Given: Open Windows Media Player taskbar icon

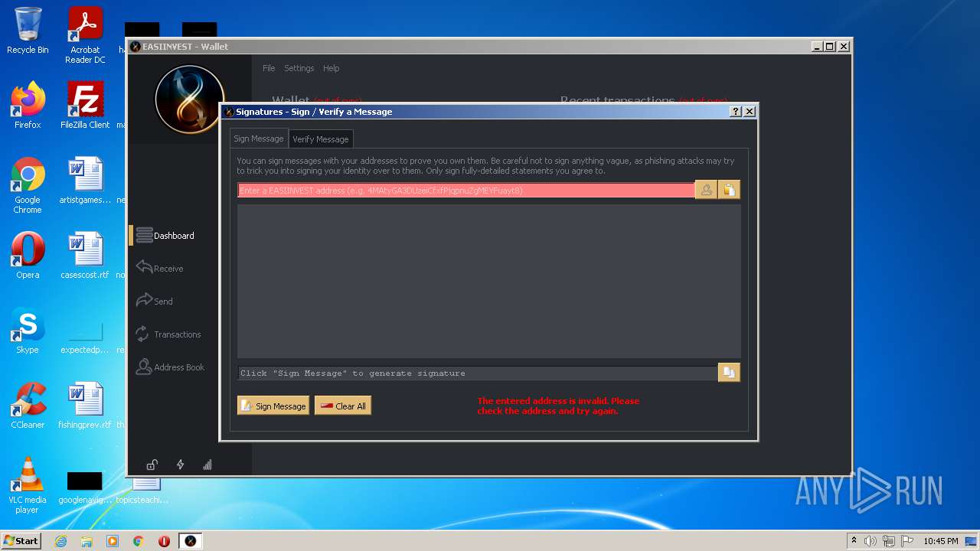Looking at the screenshot, I should [x=113, y=541].
